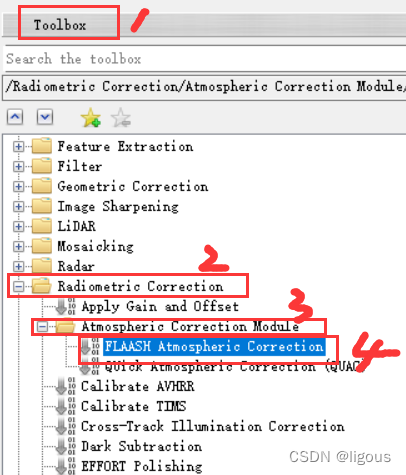Expand the Mosaicking folder
Viewport: 406px width, 475px height.
pyautogui.click(x=19, y=246)
